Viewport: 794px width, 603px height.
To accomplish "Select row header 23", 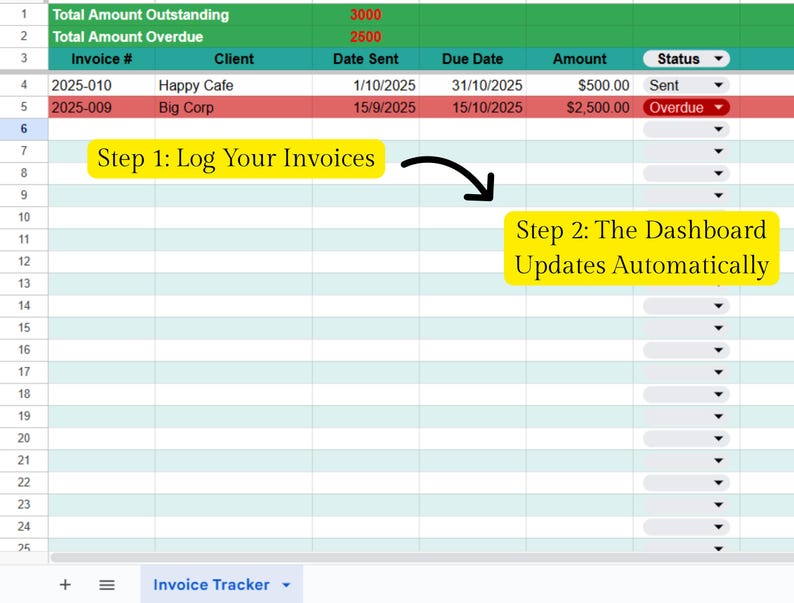I will 24,505.
